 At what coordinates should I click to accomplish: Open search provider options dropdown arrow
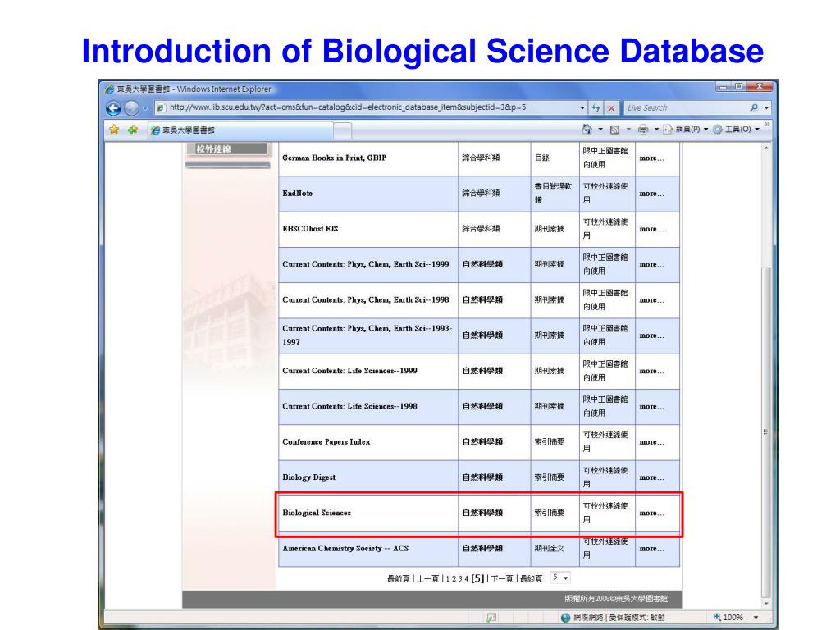[767, 107]
